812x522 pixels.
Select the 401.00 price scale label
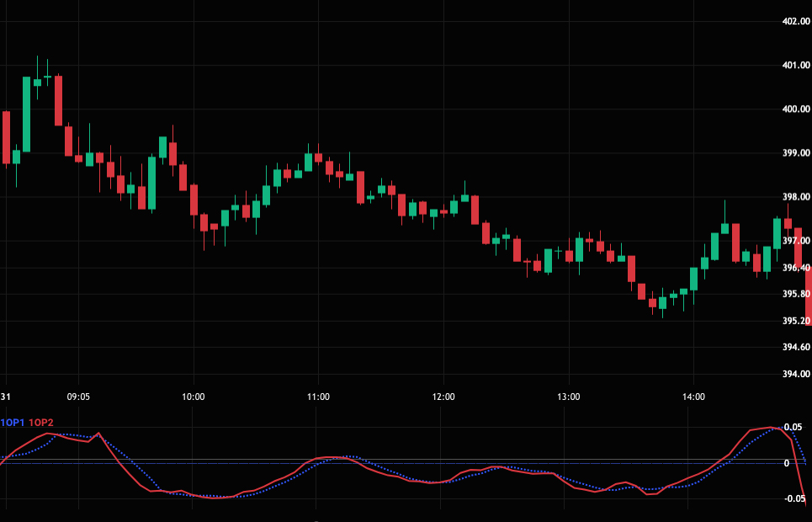pos(795,65)
